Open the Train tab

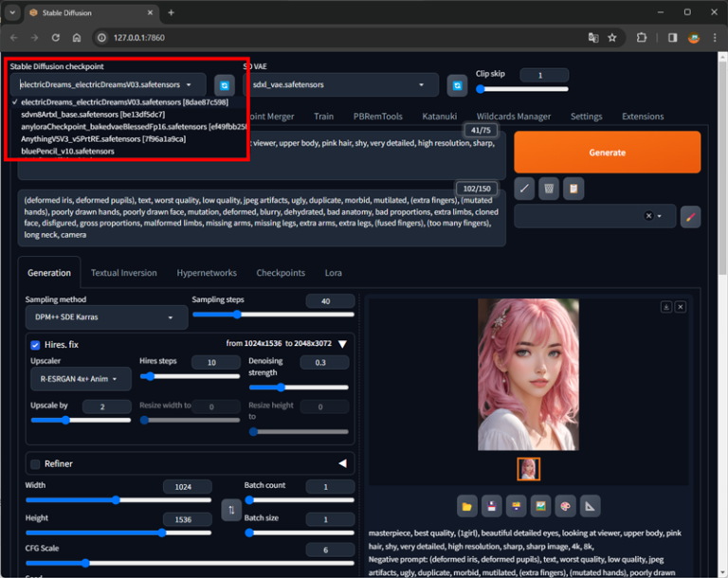click(323, 117)
